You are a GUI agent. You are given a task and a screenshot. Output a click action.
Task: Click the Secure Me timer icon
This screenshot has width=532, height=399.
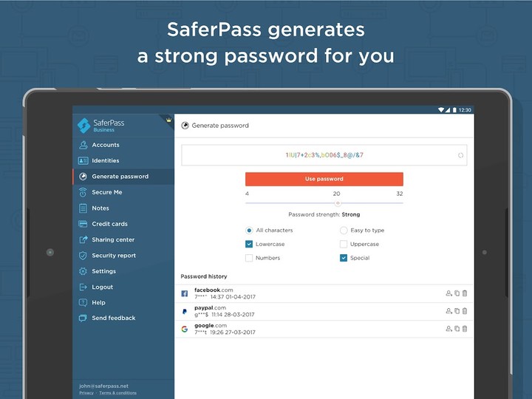tap(83, 192)
